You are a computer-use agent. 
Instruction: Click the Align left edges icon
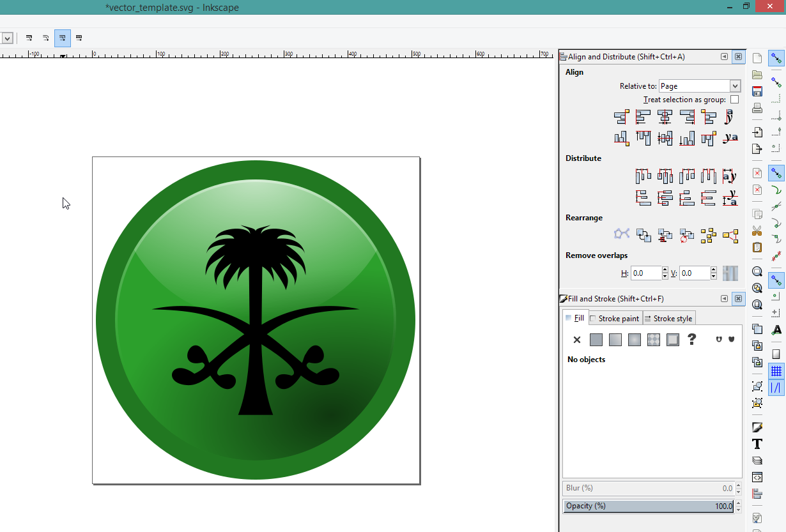click(643, 117)
